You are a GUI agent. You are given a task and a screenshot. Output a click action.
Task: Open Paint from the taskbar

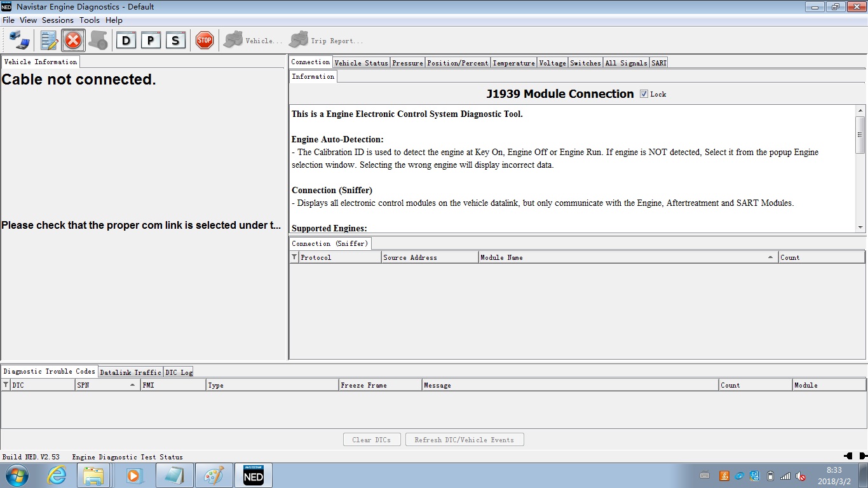pyautogui.click(x=214, y=475)
